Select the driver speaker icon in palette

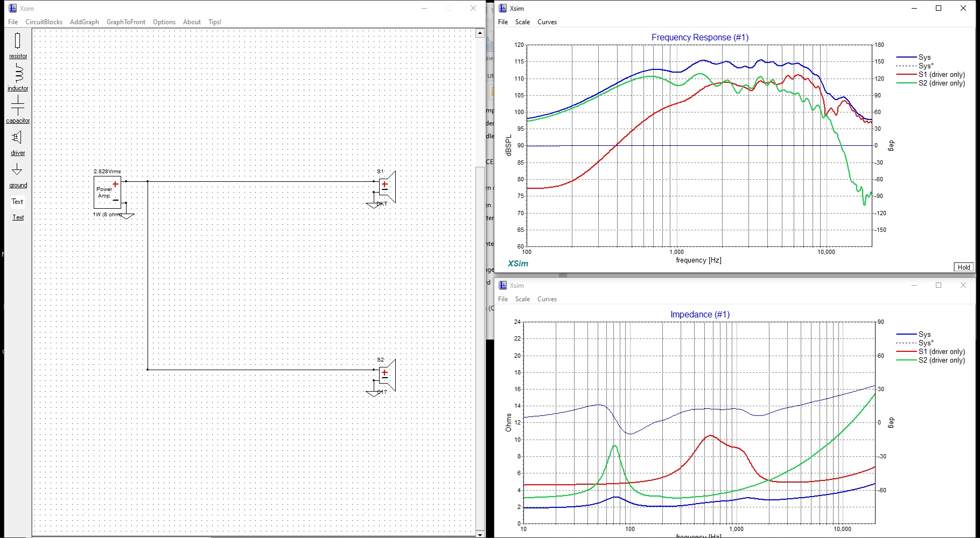click(x=17, y=138)
